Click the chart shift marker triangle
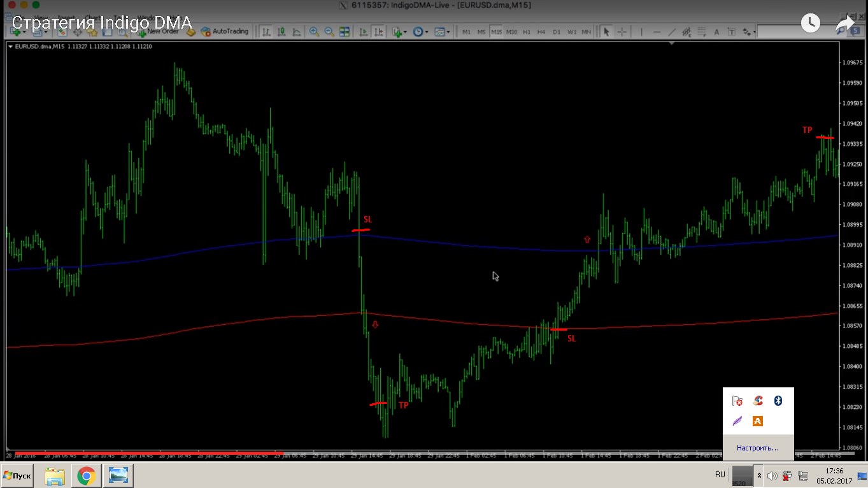 (x=672, y=43)
